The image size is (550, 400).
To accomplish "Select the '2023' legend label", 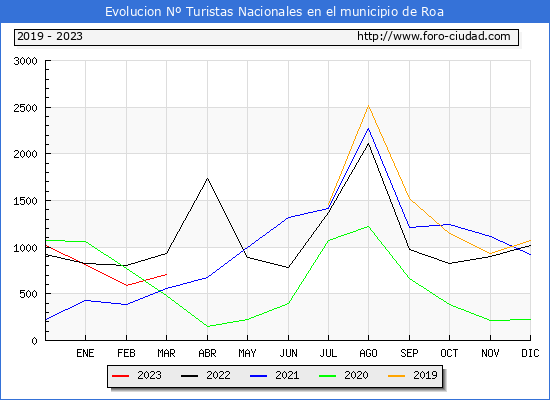I will pyautogui.click(x=149, y=375).
